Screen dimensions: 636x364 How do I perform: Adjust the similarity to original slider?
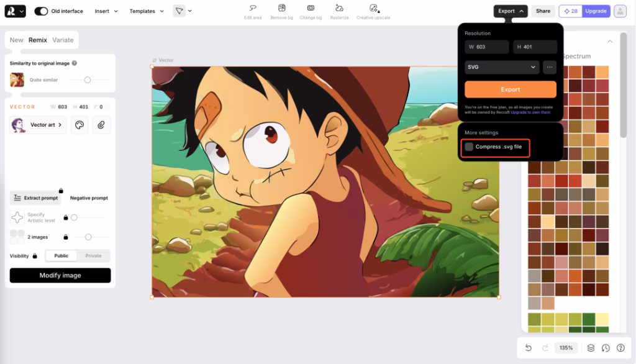click(x=88, y=80)
